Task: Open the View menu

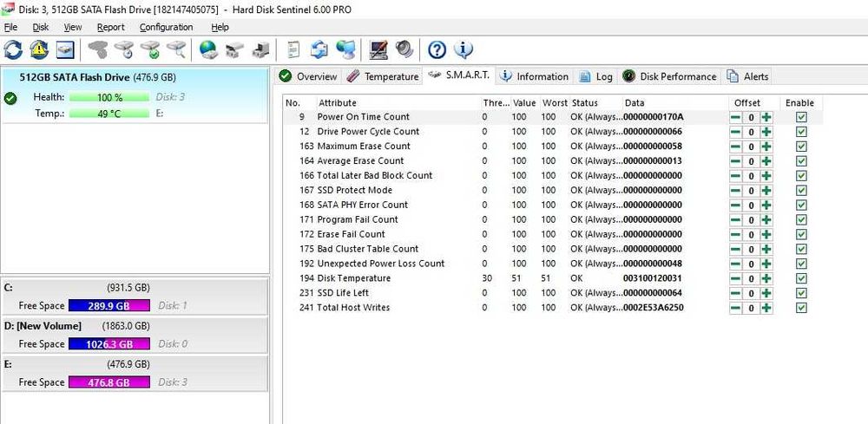Action: tap(73, 27)
